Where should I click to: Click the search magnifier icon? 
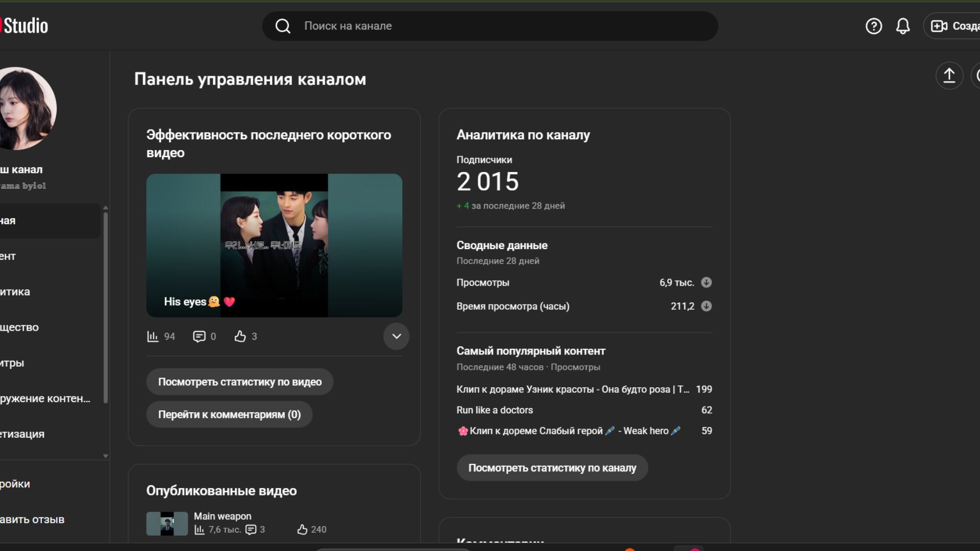pyautogui.click(x=283, y=26)
